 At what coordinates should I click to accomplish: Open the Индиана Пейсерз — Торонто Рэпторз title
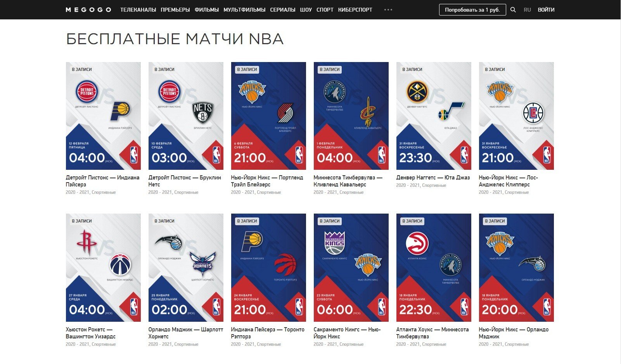coord(268,333)
